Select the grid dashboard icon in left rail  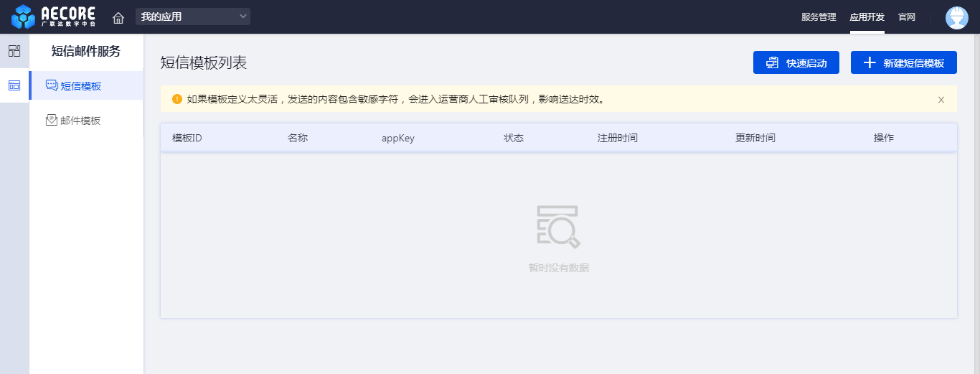[14, 51]
